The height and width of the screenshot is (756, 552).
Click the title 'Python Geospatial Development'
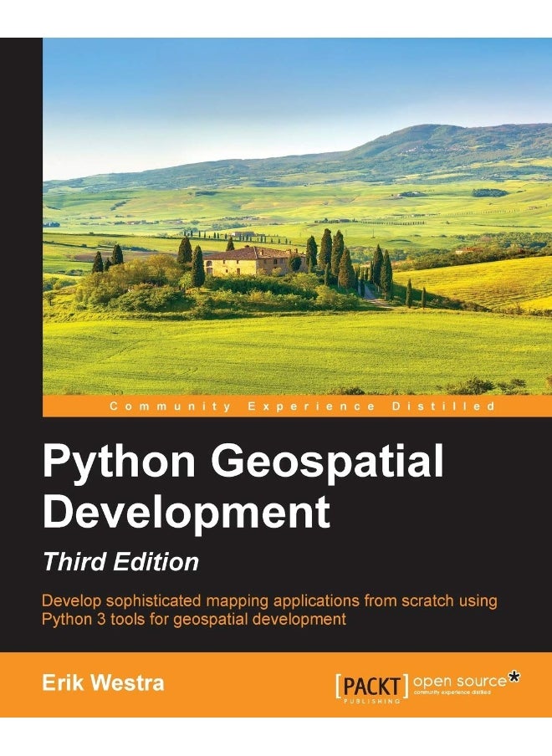pos(243,488)
